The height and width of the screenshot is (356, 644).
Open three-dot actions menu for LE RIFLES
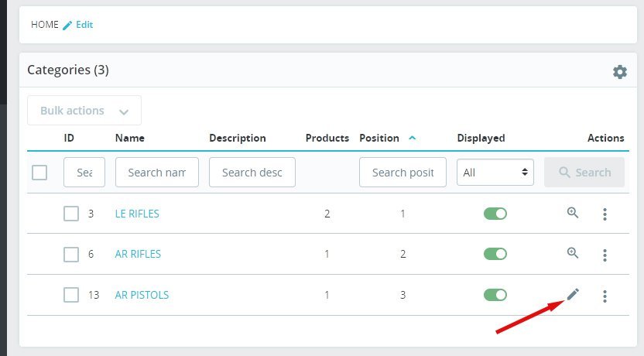click(x=605, y=214)
